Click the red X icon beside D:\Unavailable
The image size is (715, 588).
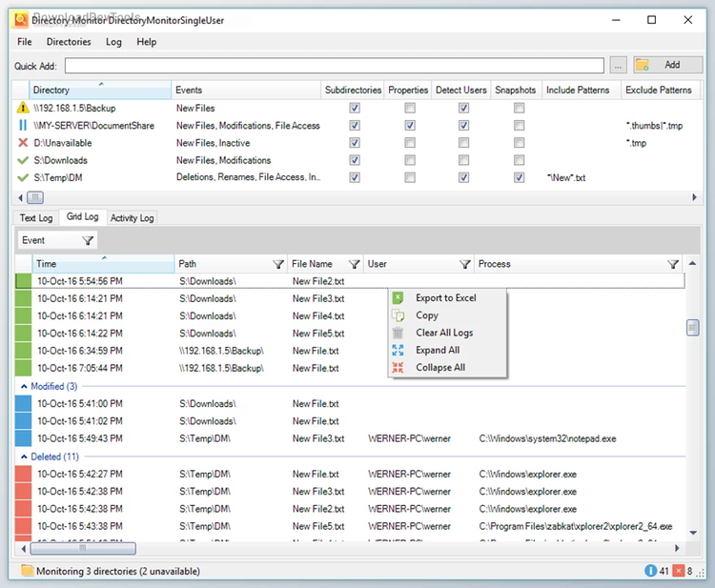click(23, 143)
